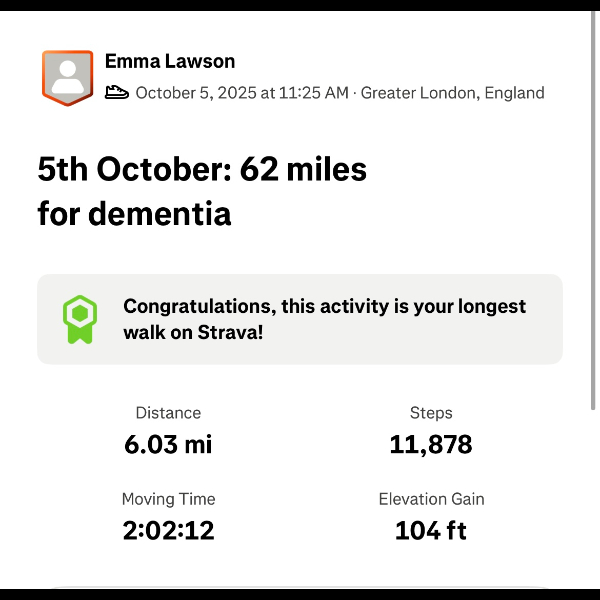This screenshot has width=600, height=600.
Task: Click Emma Lawson's profile avatar
Action: [67, 77]
